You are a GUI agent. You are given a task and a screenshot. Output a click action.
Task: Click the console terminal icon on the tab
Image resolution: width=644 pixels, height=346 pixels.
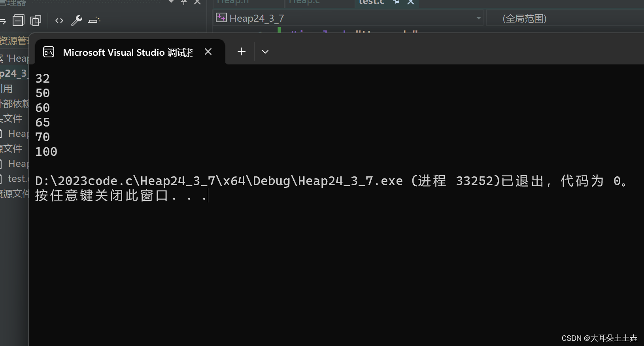(49, 52)
